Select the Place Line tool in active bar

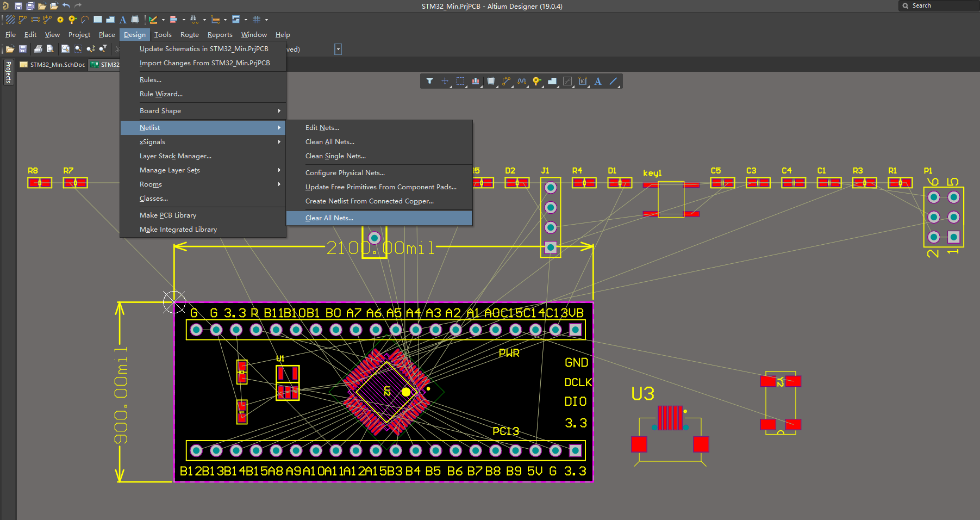613,81
